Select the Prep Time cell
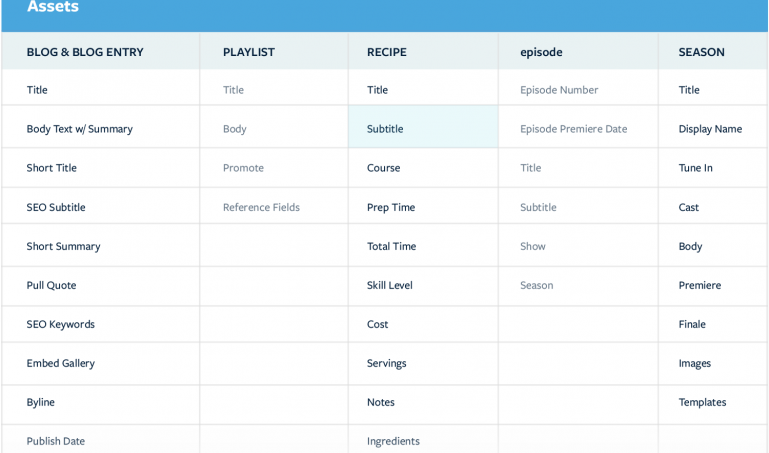The height and width of the screenshot is (453, 769). point(423,207)
